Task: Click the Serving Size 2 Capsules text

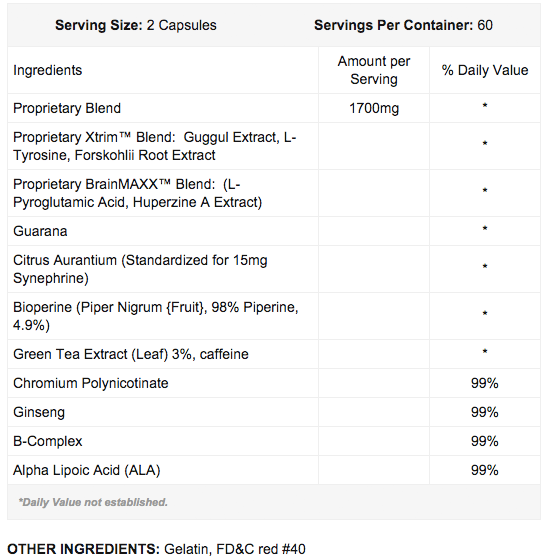Action: tap(136, 25)
